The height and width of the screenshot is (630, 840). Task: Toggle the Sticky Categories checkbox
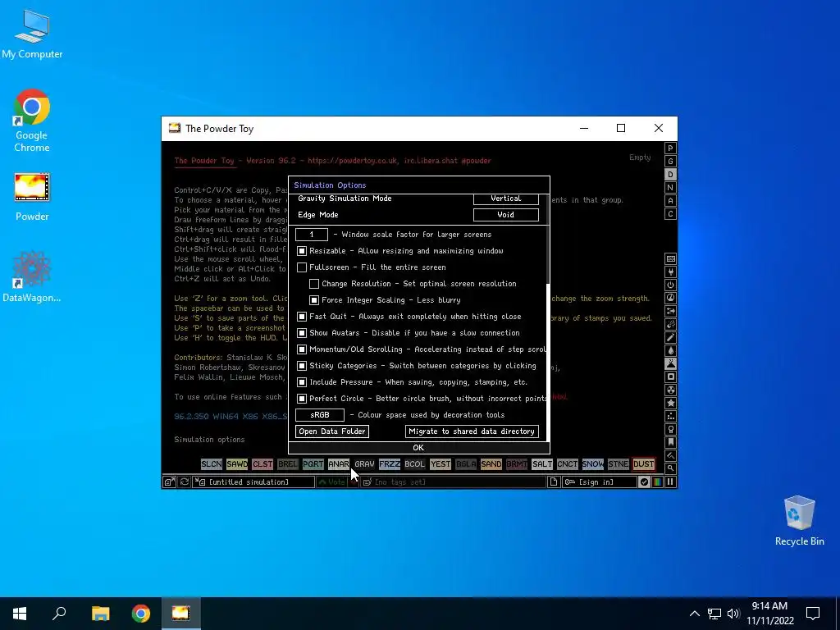tap(302, 366)
